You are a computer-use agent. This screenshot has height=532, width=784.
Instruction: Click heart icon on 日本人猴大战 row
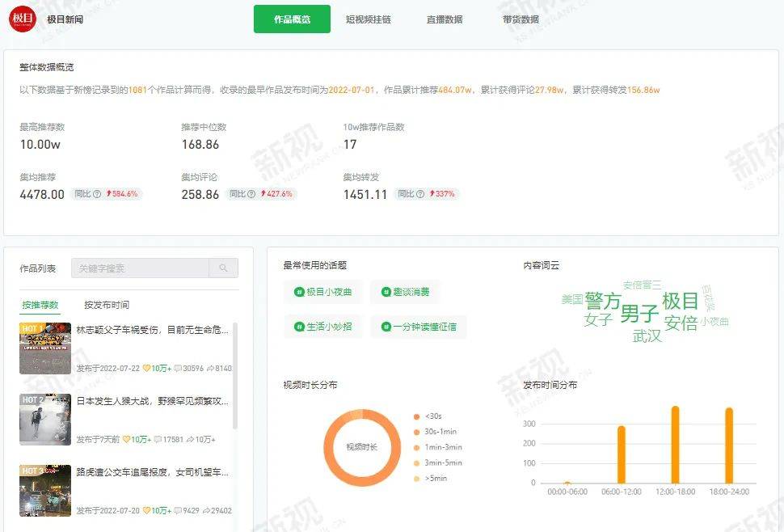tap(127, 440)
